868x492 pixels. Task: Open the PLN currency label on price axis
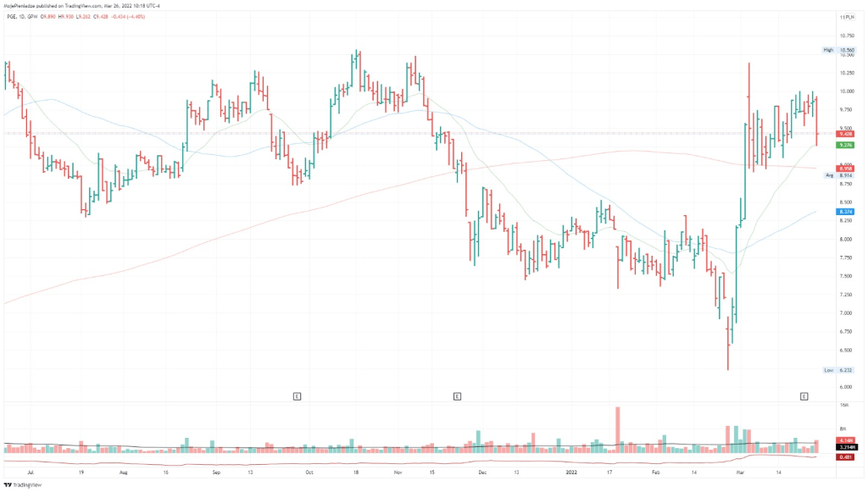point(846,17)
